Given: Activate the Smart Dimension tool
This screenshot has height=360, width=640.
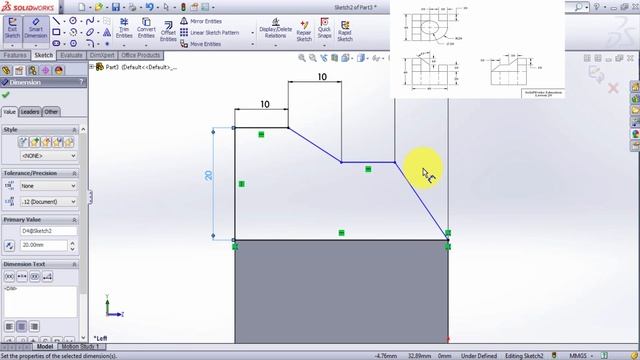Looking at the screenshot, I should [x=36, y=29].
